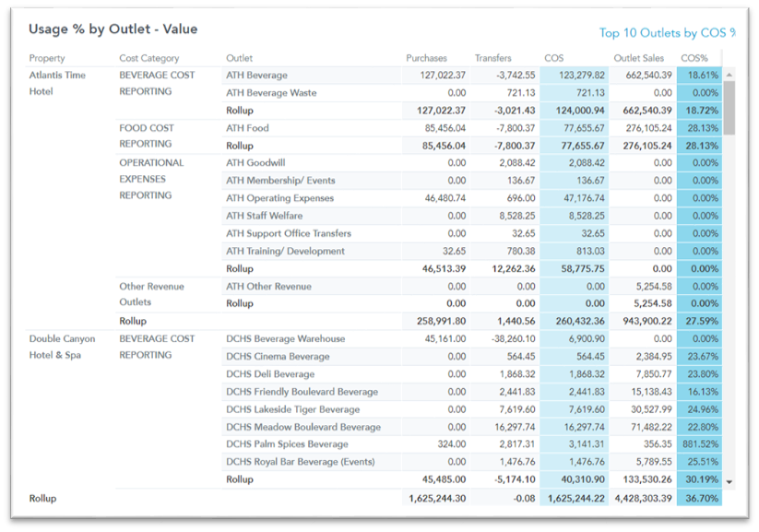759x532 pixels.
Task: Sort by the Cost Category column header
Action: point(149,58)
